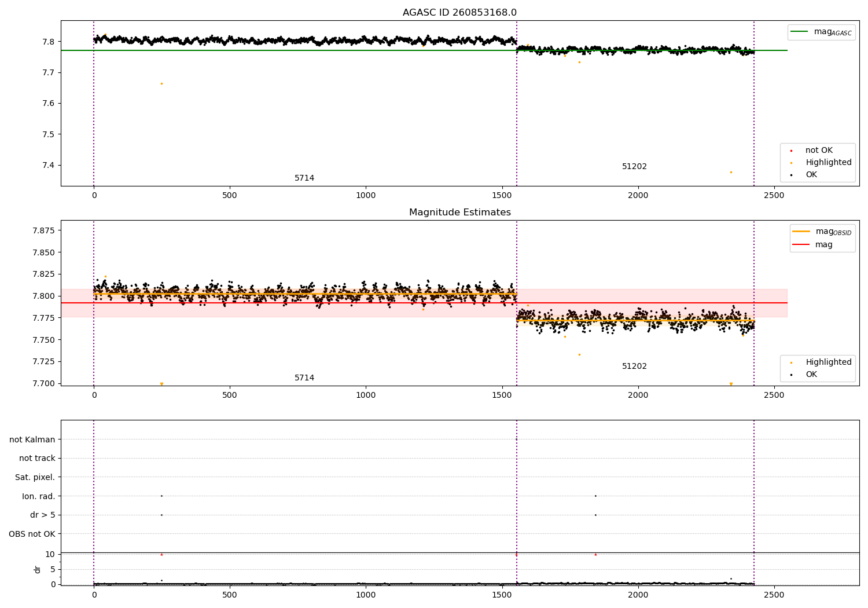Click the "Ion. rad." flag dot near x=1840
The image size is (868, 608).
pyautogui.click(x=595, y=496)
